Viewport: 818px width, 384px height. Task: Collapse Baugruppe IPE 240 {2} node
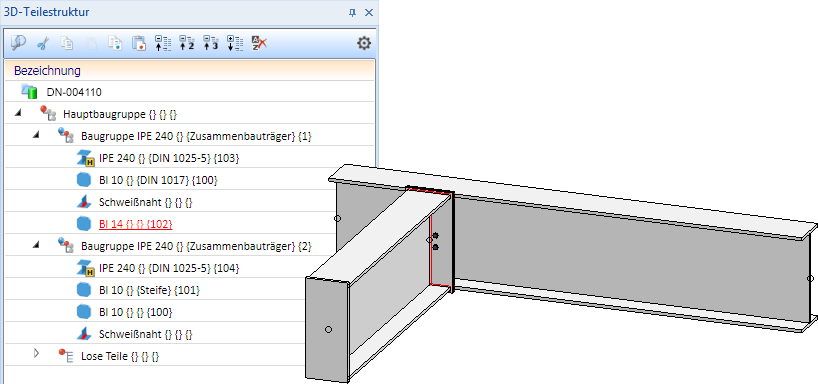[x=36, y=244]
